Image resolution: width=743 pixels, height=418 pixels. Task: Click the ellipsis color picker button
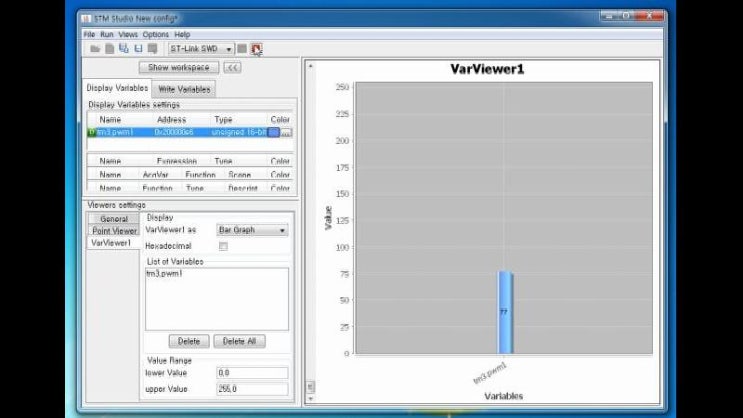pos(286,132)
